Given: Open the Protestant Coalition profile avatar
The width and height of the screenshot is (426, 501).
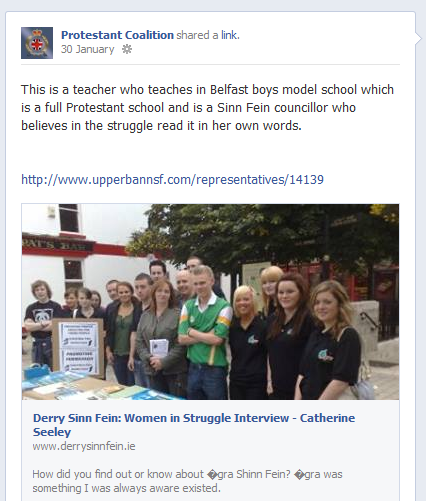Looking at the screenshot, I should (37, 43).
